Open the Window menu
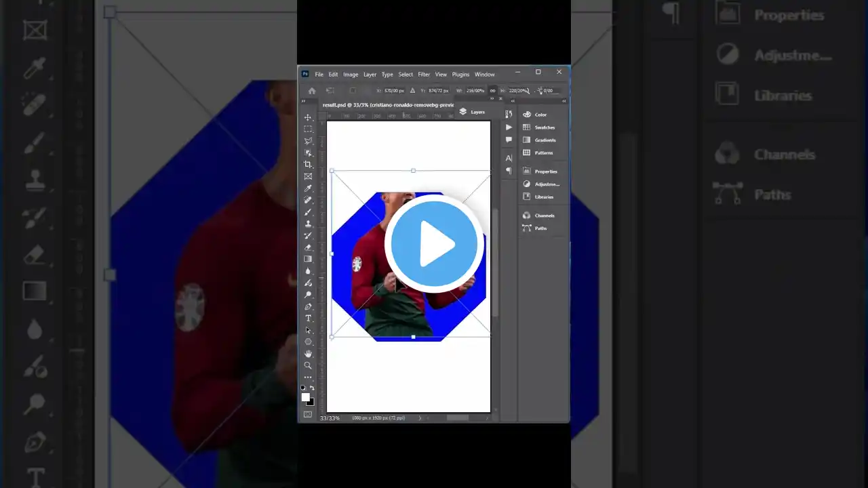Viewport: 868px width, 488px height. pos(484,75)
